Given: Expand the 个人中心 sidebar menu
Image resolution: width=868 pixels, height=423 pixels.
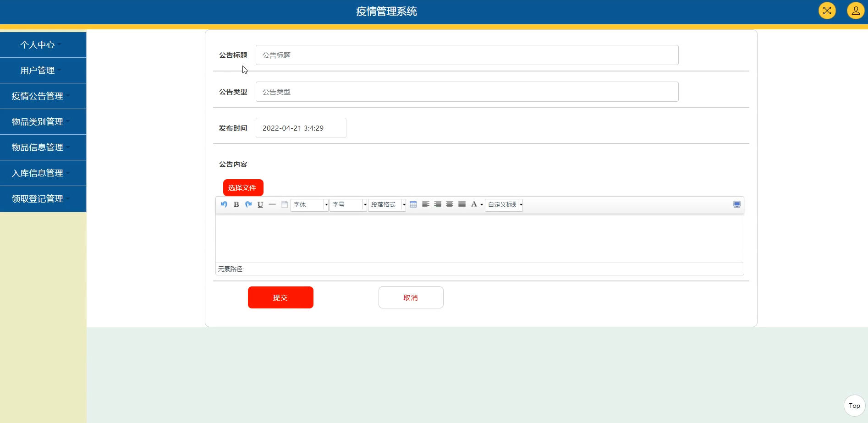Looking at the screenshot, I should coord(43,45).
